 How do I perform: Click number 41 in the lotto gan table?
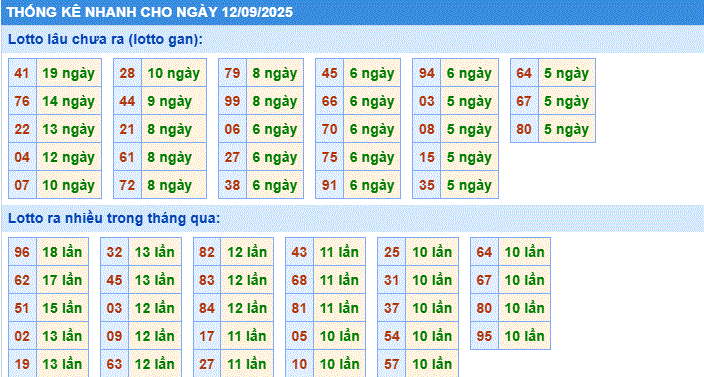click(22, 73)
